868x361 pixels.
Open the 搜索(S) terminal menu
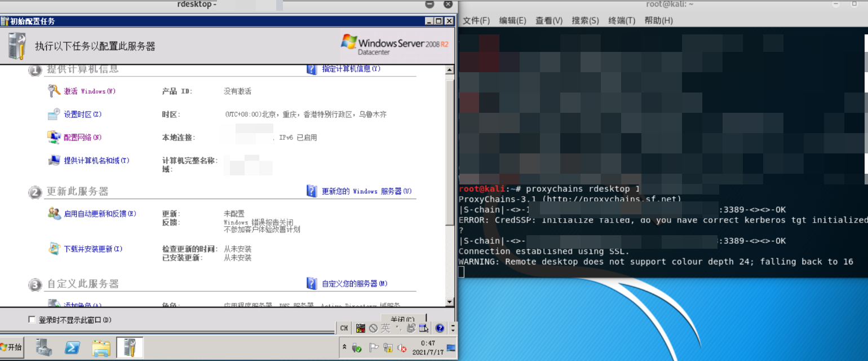[x=585, y=20]
